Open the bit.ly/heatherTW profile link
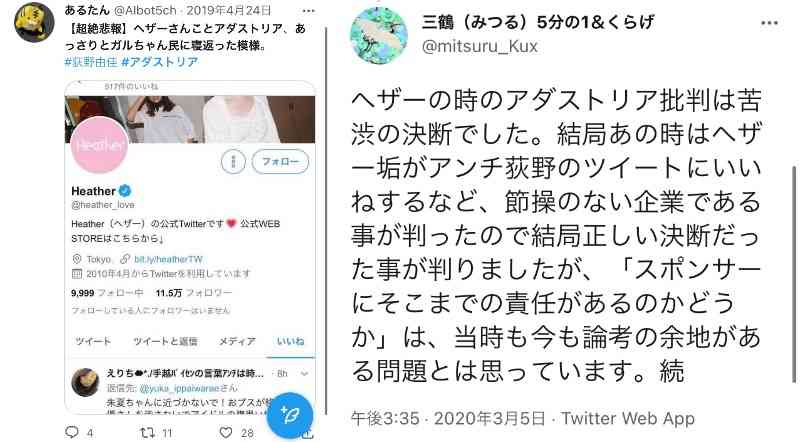This screenshot has height=442, width=800. click(x=168, y=259)
